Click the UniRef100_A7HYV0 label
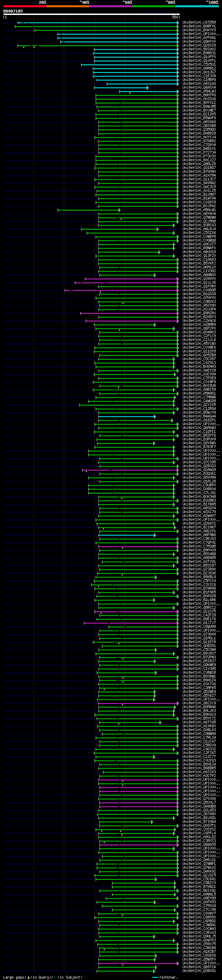222x980 pixels. (x=199, y=298)
